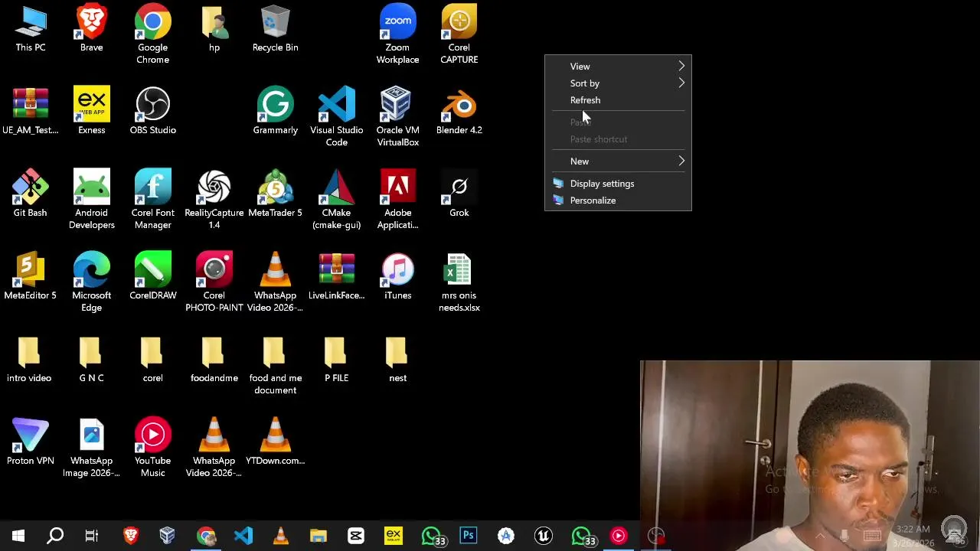This screenshot has height=551, width=980.
Task: Select the intro video folder
Action: pyautogui.click(x=29, y=360)
